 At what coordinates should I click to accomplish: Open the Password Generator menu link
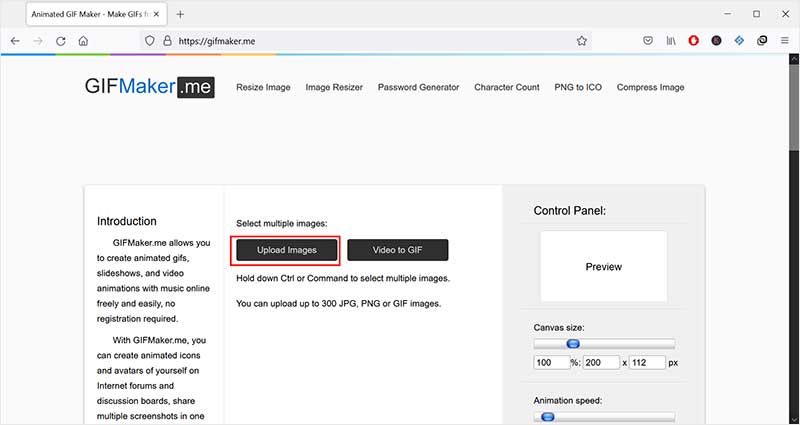click(418, 87)
